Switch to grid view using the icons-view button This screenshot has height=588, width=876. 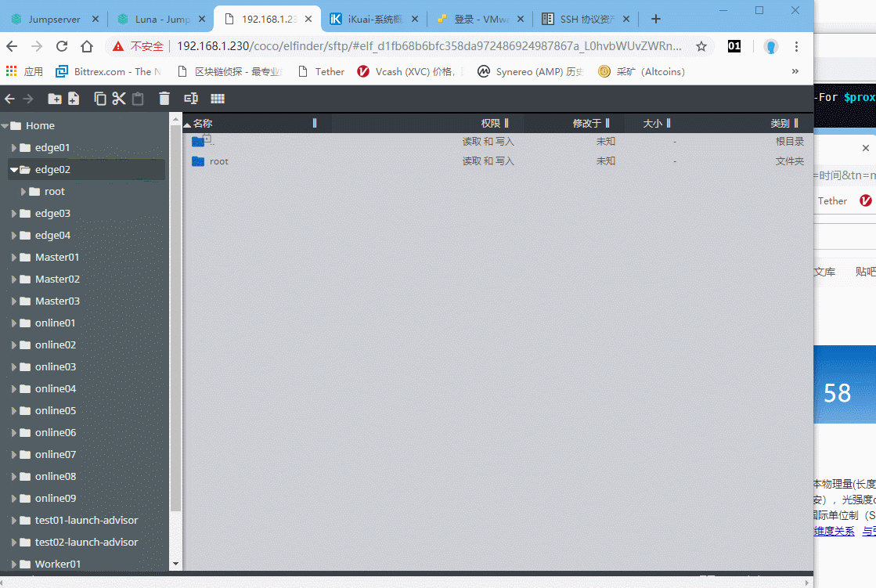pos(217,99)
